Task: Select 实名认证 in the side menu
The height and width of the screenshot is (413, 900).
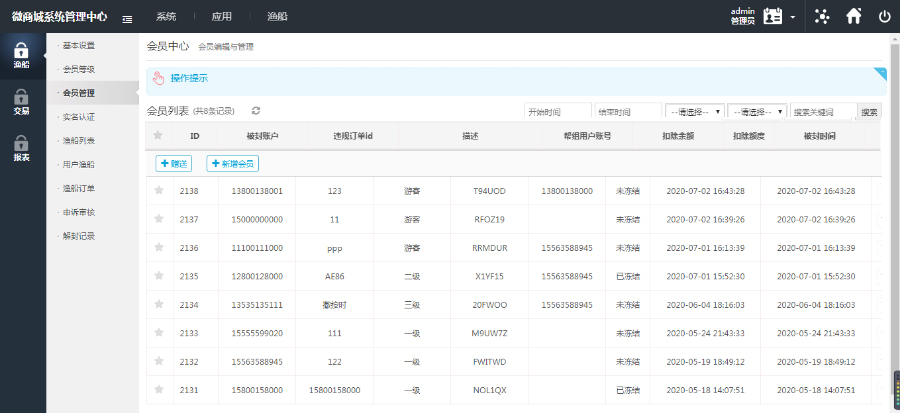Action: [x=79, y=117]
